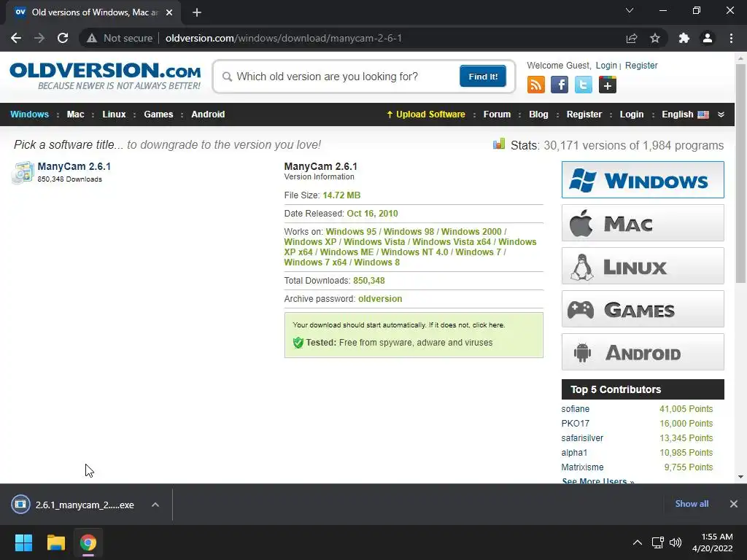
Task: Open taskbar clock and date
Action: 712,542
